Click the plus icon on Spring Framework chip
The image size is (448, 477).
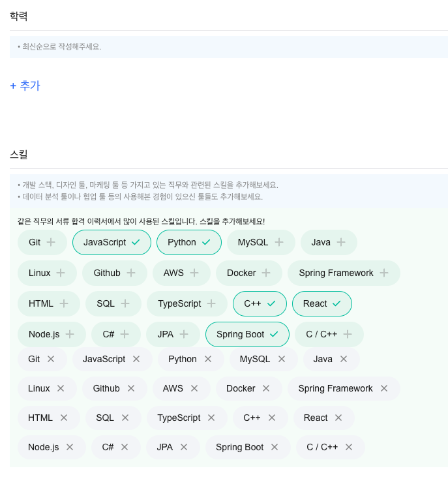tap(384, 273)
